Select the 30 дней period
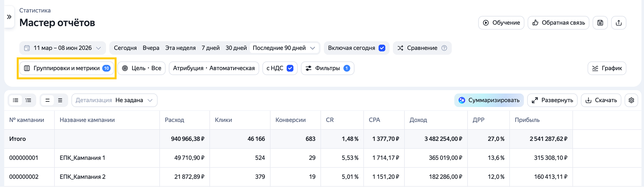This screenshot has height=187, width=644. click(236, 48)
